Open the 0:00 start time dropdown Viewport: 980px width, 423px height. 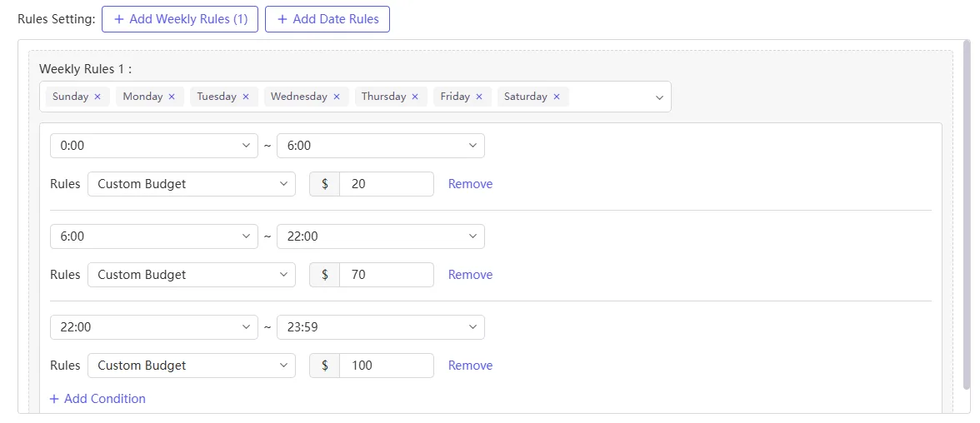coord(153,146)
